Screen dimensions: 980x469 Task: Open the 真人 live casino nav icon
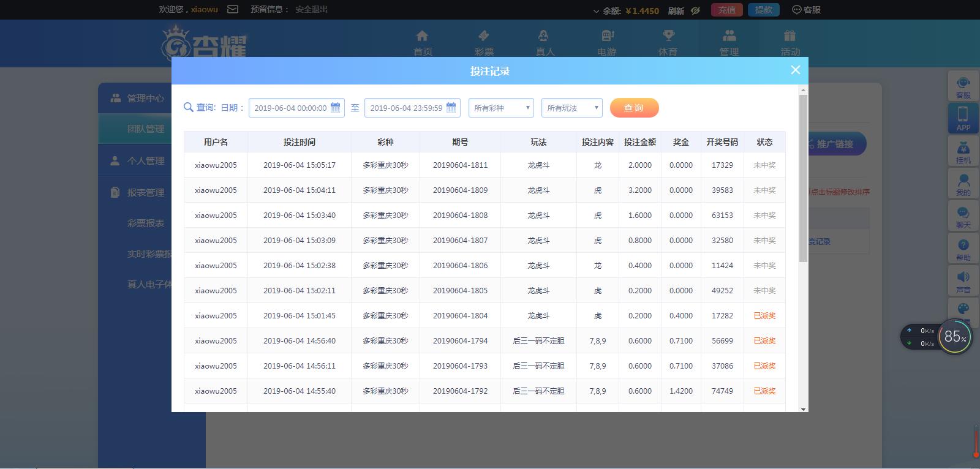point(545,43)
